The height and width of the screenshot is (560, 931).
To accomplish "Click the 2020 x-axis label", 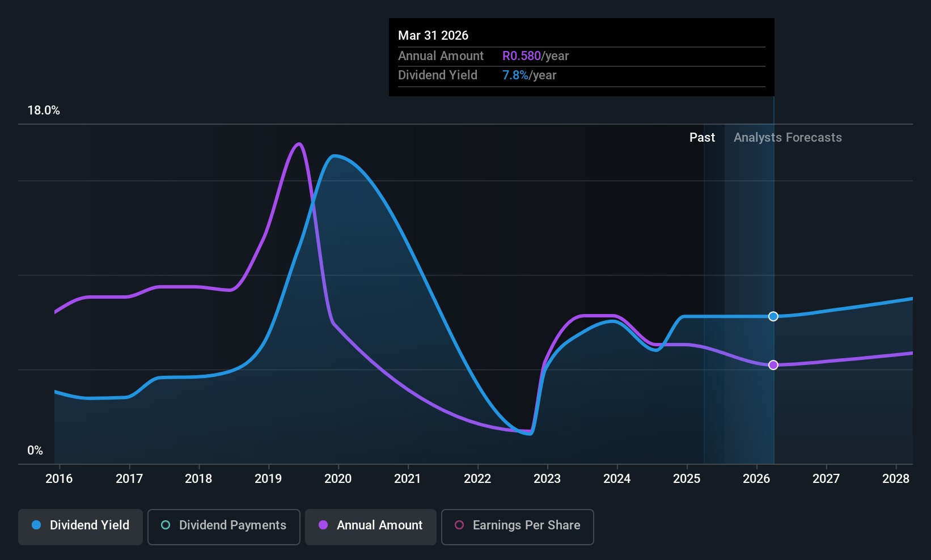I will click(338, 479).
